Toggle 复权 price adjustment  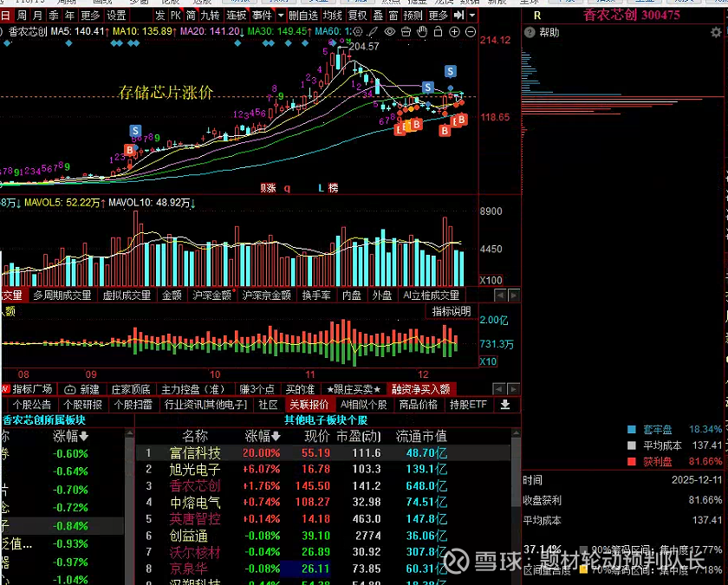coord(357,16)
